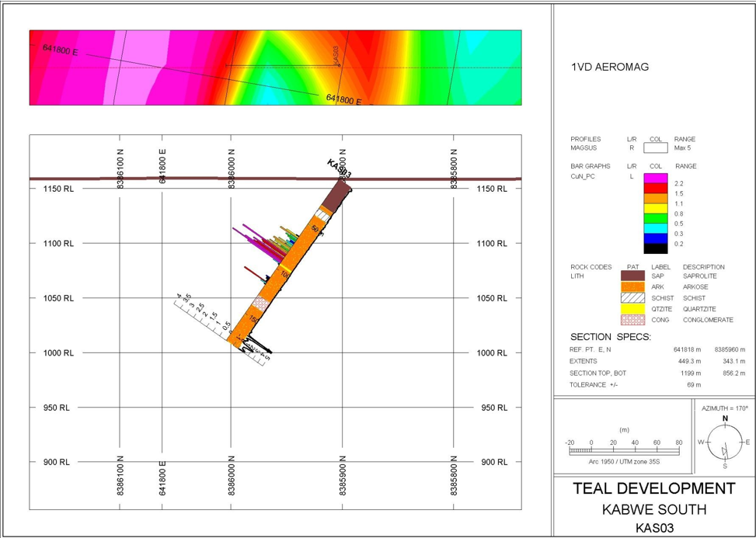This screenshot has height=538, width=756.
Task: Click the 'SECTION SPECS:' heading
Action: point(611,337)
